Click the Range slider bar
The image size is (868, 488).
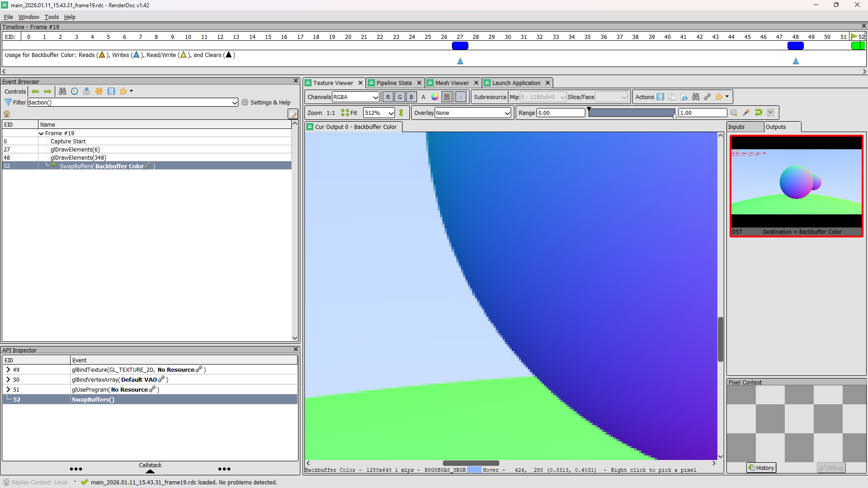(631, 113)
